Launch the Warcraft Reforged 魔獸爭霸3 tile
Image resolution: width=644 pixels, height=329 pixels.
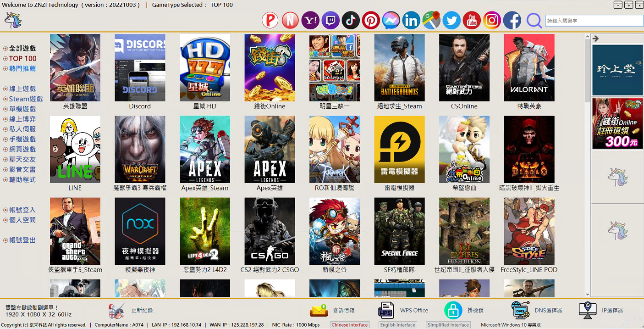pyautogui.click(x=140, y=150)
